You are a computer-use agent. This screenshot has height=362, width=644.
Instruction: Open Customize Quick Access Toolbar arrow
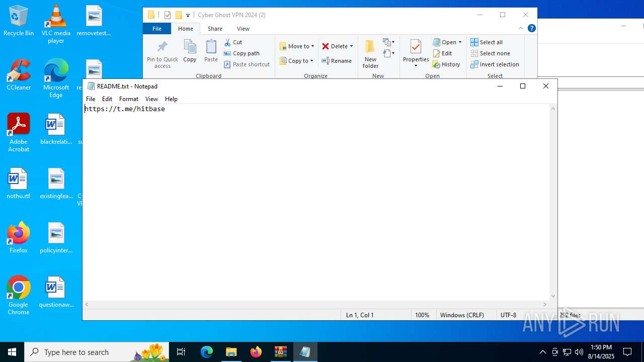188,15
